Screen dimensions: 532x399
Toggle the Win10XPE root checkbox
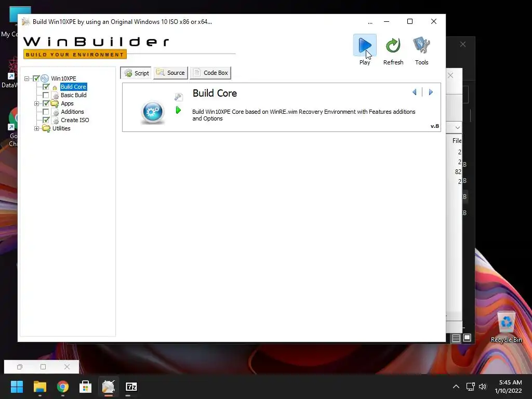tap(36, 78)
